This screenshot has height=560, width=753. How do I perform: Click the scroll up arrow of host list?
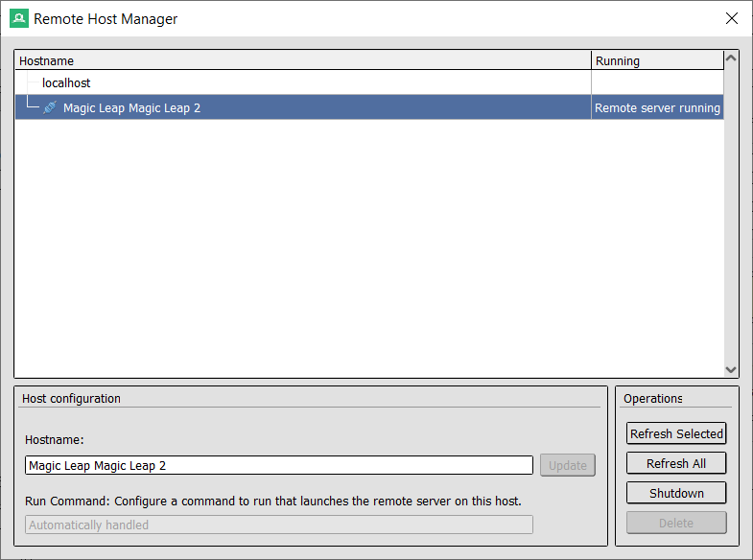tap(732, 58)
